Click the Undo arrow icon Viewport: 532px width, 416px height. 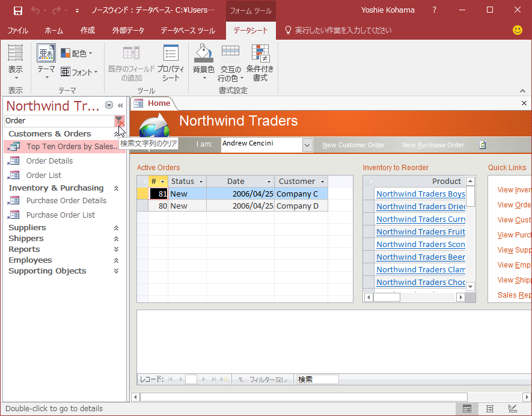(x=35, y=10)
